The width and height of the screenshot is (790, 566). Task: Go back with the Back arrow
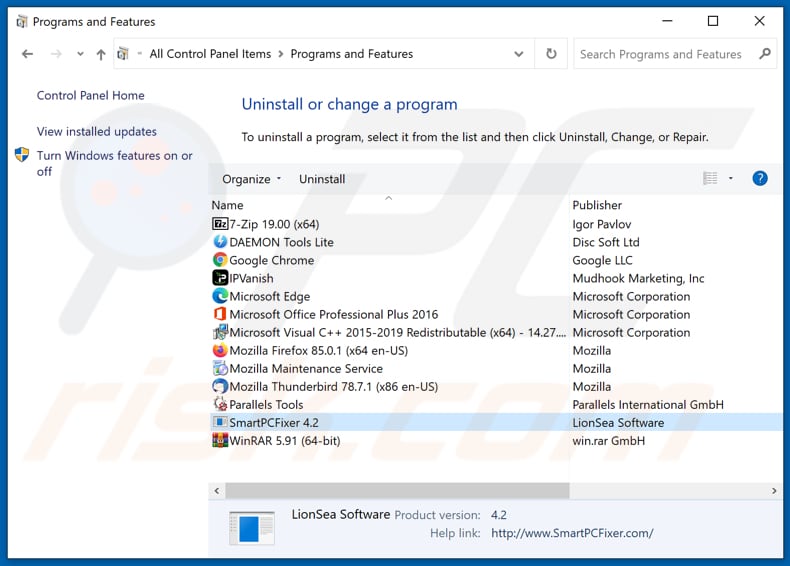[x=28, y=54]
